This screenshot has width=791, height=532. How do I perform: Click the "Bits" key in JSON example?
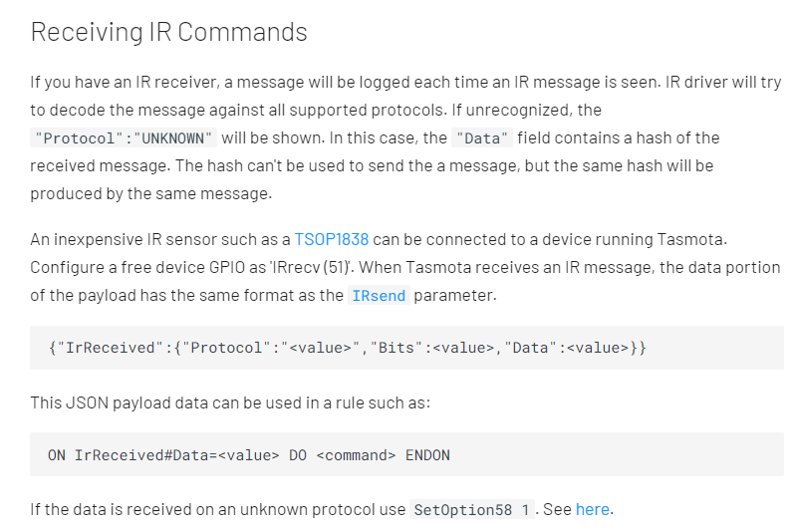pos(396,348)
